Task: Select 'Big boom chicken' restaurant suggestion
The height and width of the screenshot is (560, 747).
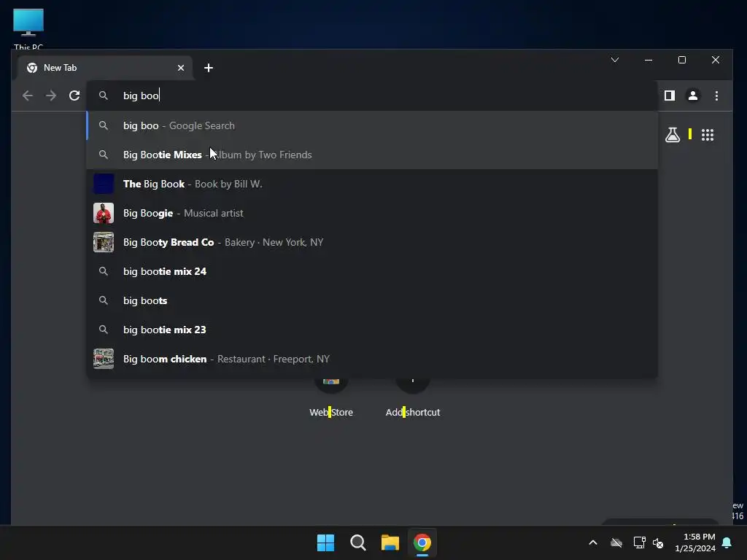Action: (372, 359)
